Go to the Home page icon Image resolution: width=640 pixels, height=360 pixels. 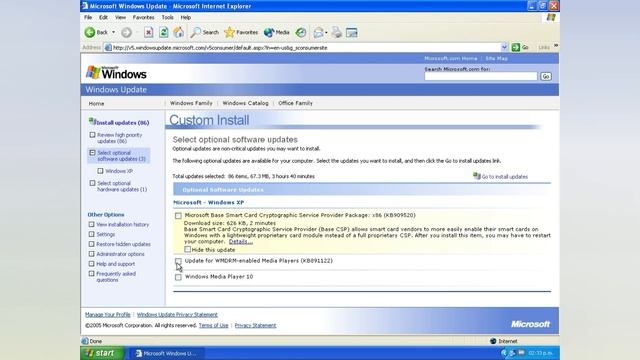pos(178,32)
